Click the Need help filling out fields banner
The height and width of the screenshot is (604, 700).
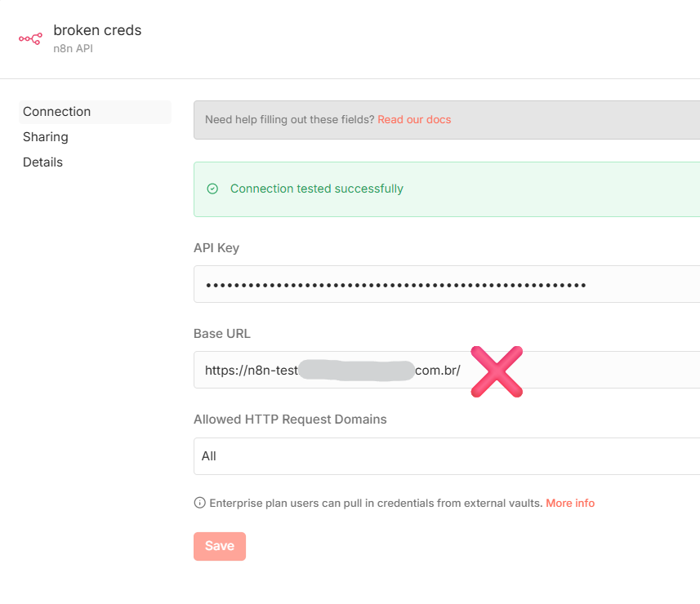coord(289,120)
